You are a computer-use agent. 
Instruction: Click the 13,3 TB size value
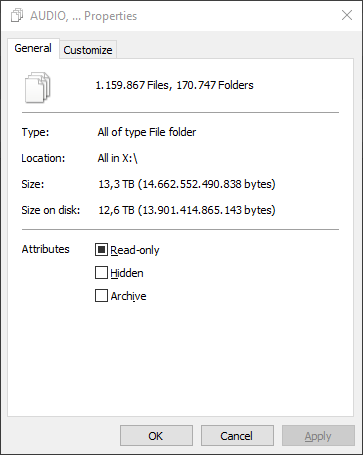[x=187, y=184]
